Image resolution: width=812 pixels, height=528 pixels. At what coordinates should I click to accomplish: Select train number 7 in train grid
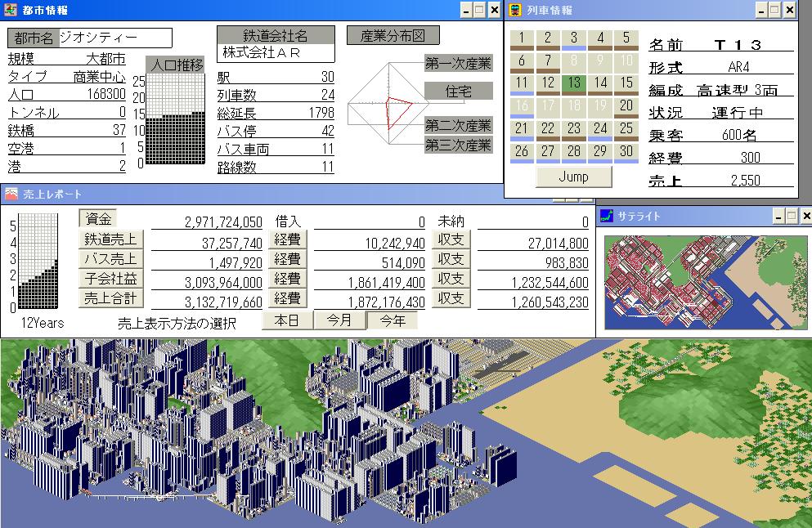[548, 63]
